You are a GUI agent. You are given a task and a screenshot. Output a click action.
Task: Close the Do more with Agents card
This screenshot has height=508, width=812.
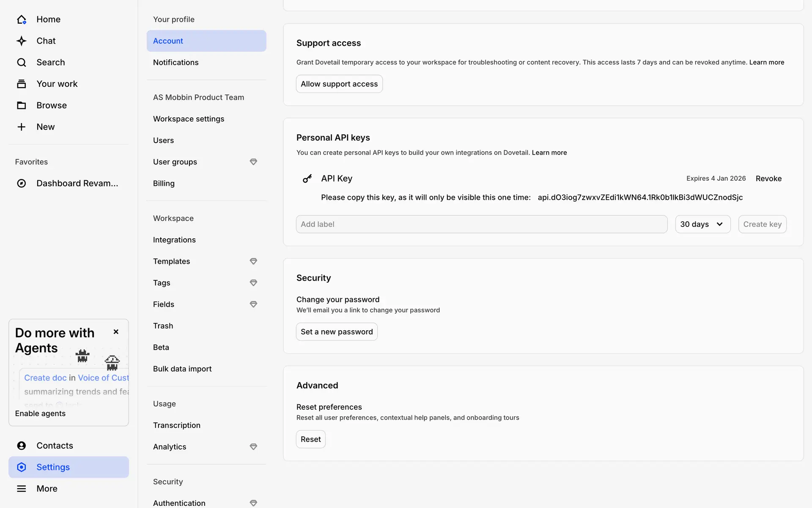(x=116, y=332)
